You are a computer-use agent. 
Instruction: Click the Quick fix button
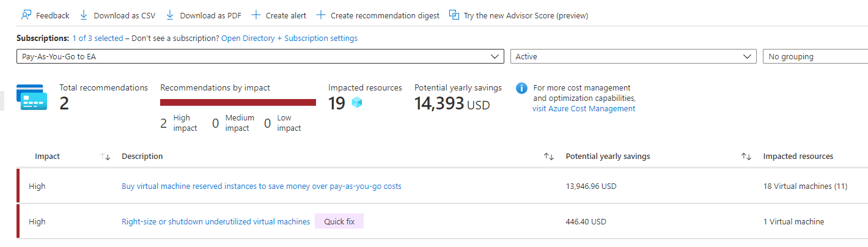coord(339,221)
